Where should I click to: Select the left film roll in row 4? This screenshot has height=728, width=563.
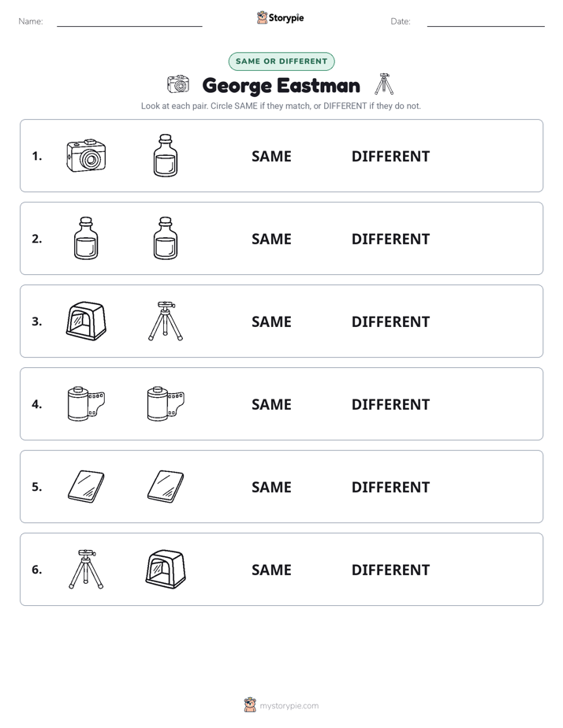click(86, 403)
